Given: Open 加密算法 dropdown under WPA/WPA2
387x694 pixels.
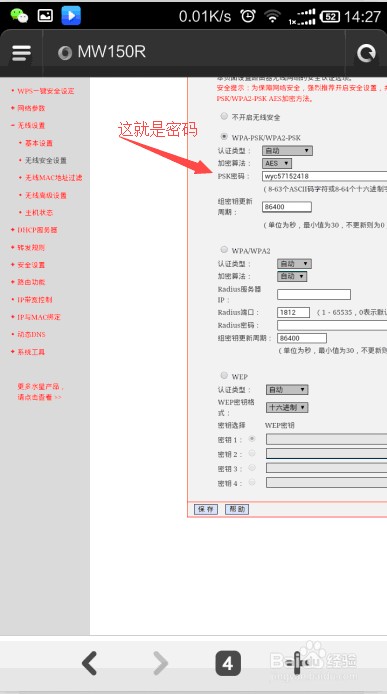Looking at the screenshot, I should point(292,276).
